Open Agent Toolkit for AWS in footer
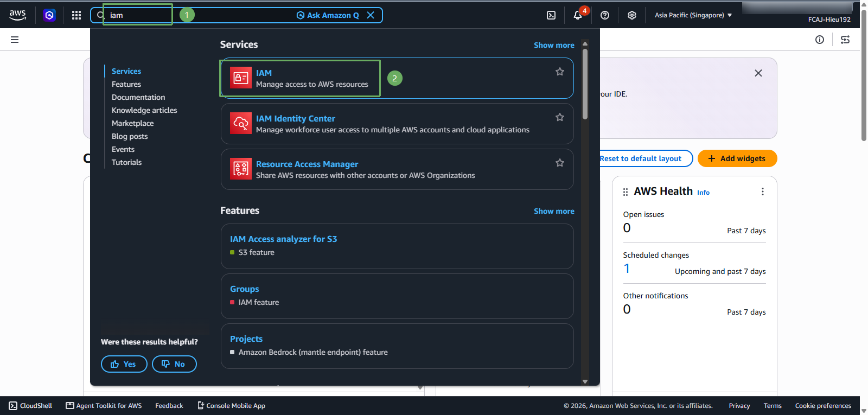The height and width of the screenshot is (415, 868). pos(104,406)
